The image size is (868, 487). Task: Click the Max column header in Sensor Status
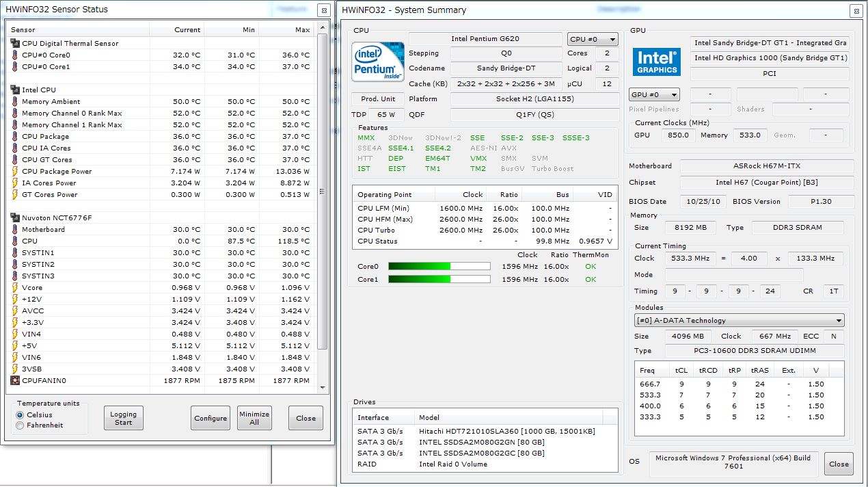click(x=286, y=29)
